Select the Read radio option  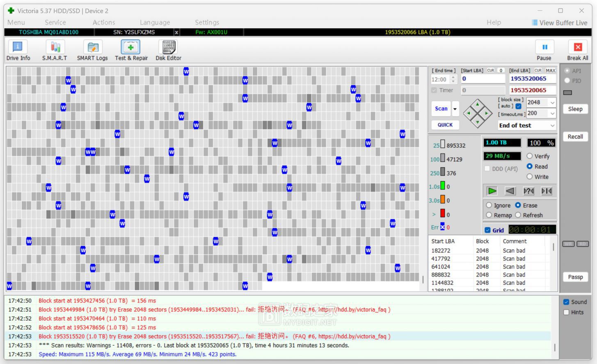coord(530,167)
